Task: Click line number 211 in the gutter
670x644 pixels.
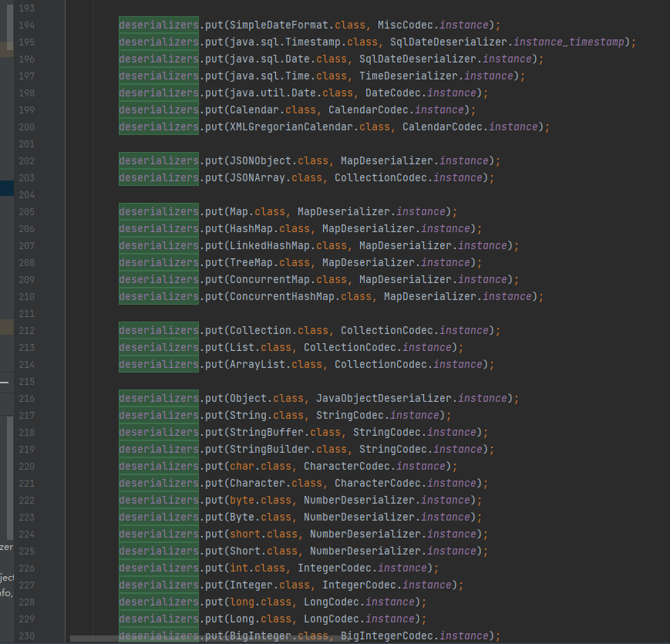Action: click(26, 314)
